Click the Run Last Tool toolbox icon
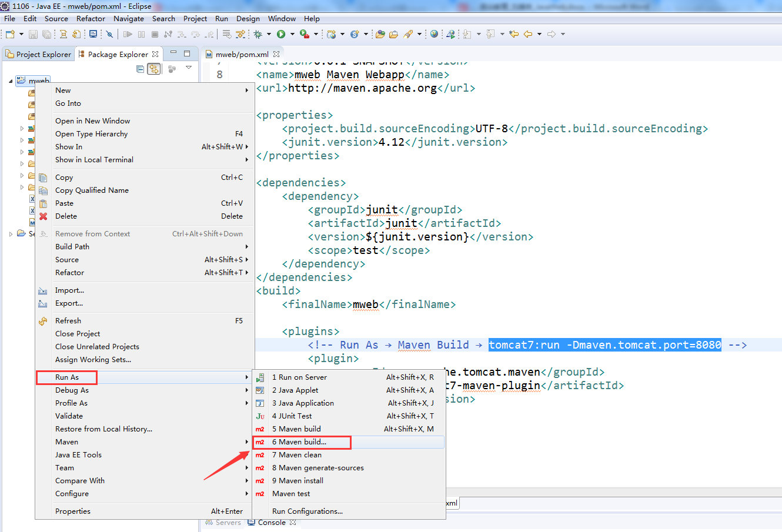This screenshot has width=782, height=532. click(x=304, y=34)
